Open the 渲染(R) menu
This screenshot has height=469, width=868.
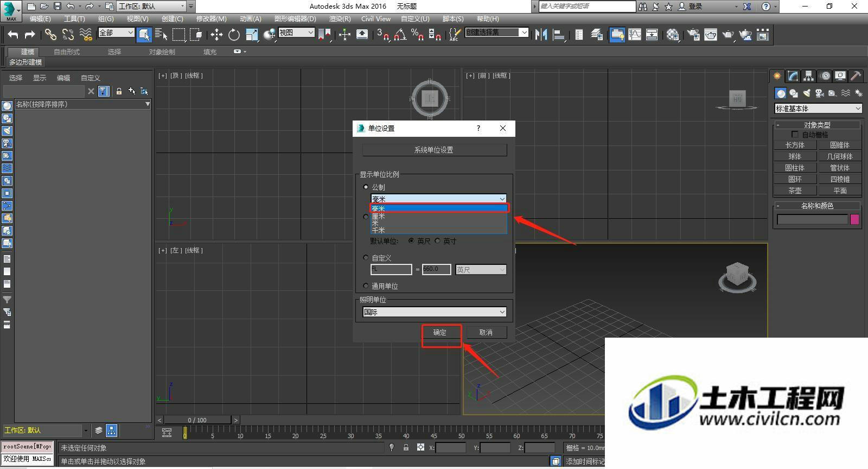point(340,18)
